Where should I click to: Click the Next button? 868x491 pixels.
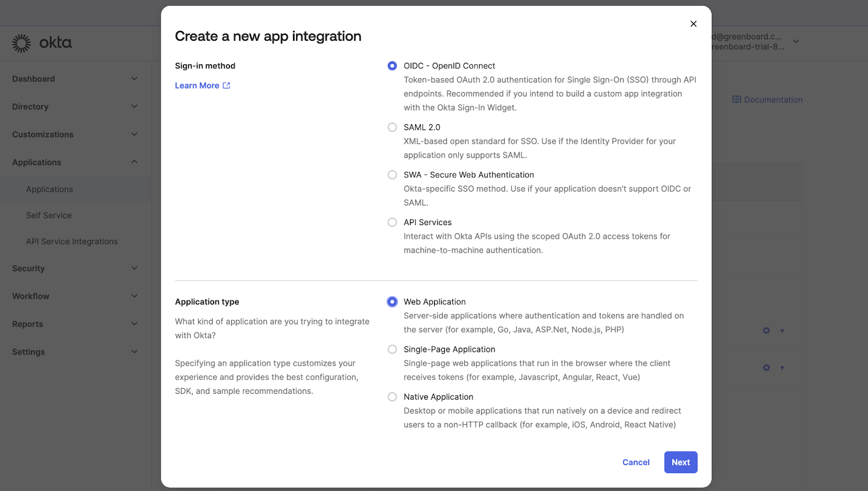pos(681,462)
